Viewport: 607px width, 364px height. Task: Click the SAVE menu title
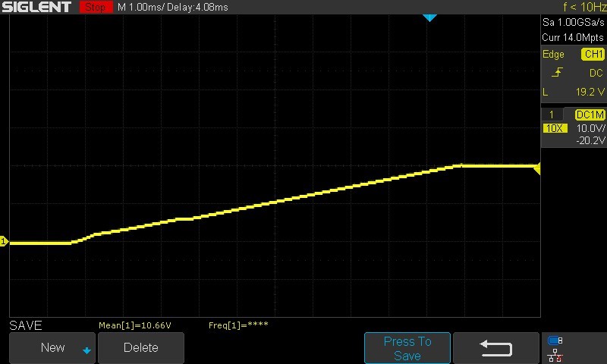click(x=26, y=325)
